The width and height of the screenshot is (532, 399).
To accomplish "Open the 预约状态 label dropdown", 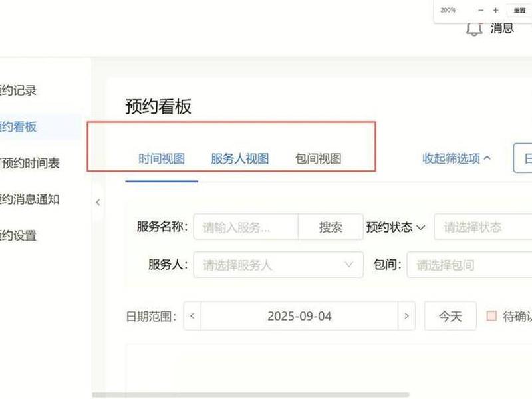I will pyautogui.click(x=396, y=227).
